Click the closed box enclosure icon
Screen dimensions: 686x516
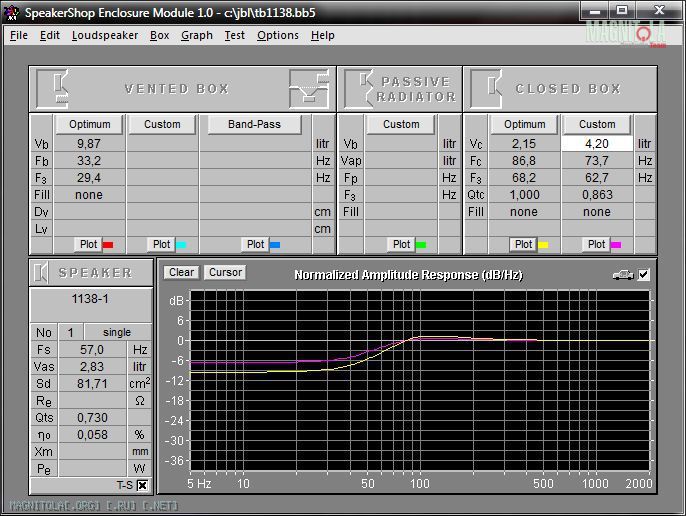486,89
